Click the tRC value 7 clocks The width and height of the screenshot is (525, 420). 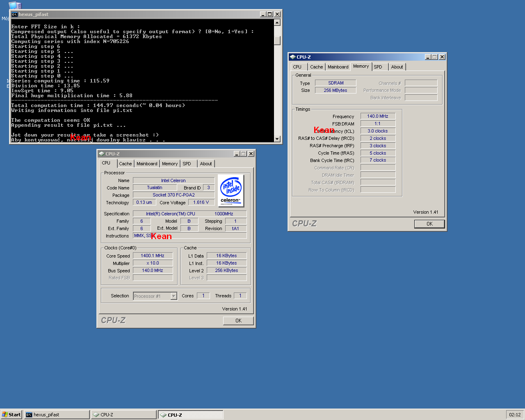(378, 160)
